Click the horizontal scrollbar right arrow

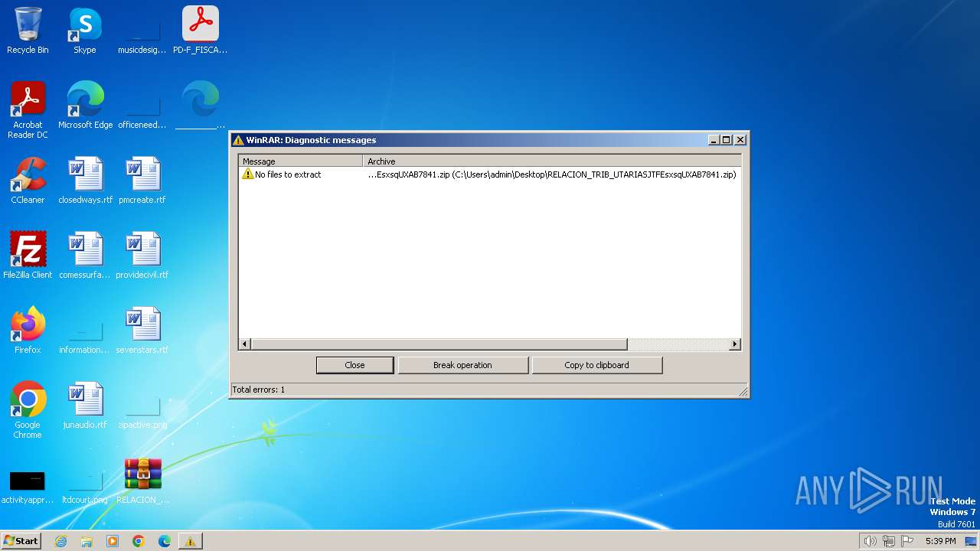[x=735, y=344]
